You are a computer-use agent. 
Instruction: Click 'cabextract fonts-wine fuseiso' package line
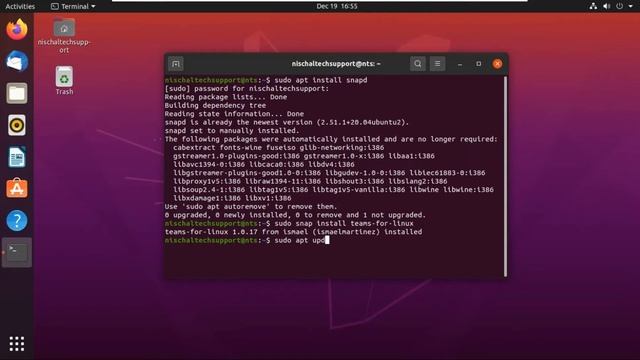tap(278, 148)
